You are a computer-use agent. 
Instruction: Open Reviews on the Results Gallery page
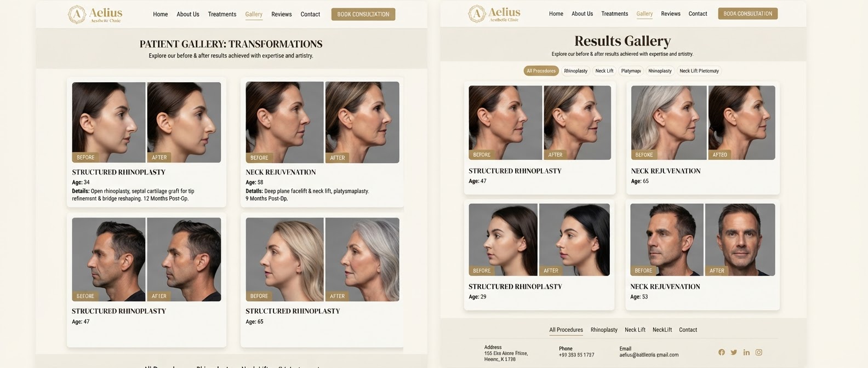click(x=671, y=14)
